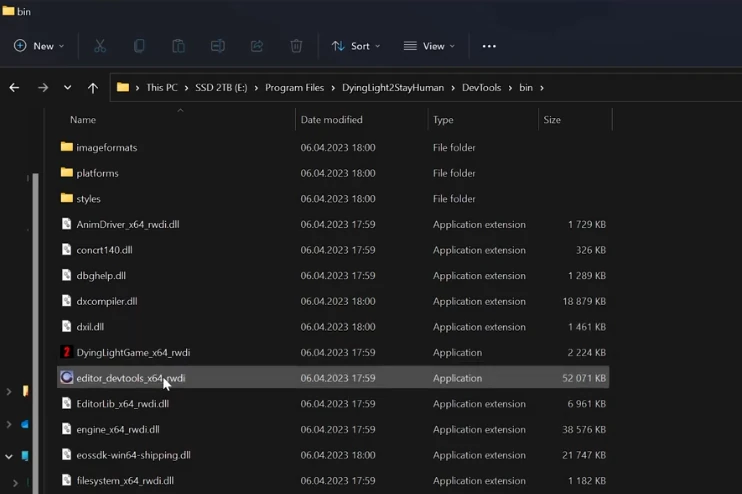Viewport: 742px width, 494px height.
Task: Sort files by Size column header
Action: (x=552, y=120)
